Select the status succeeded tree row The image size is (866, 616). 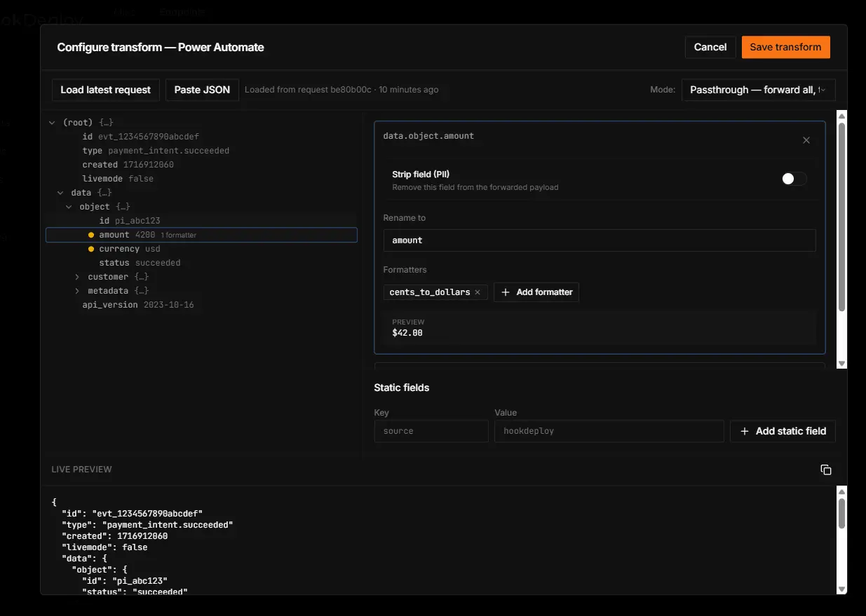[x=201, y=263]
